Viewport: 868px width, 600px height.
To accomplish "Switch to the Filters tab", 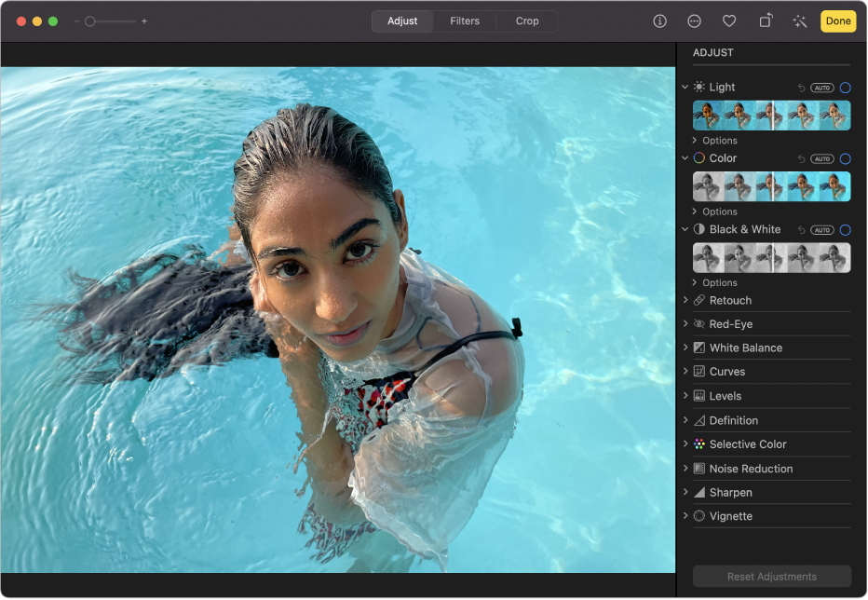I will (465, 20).
